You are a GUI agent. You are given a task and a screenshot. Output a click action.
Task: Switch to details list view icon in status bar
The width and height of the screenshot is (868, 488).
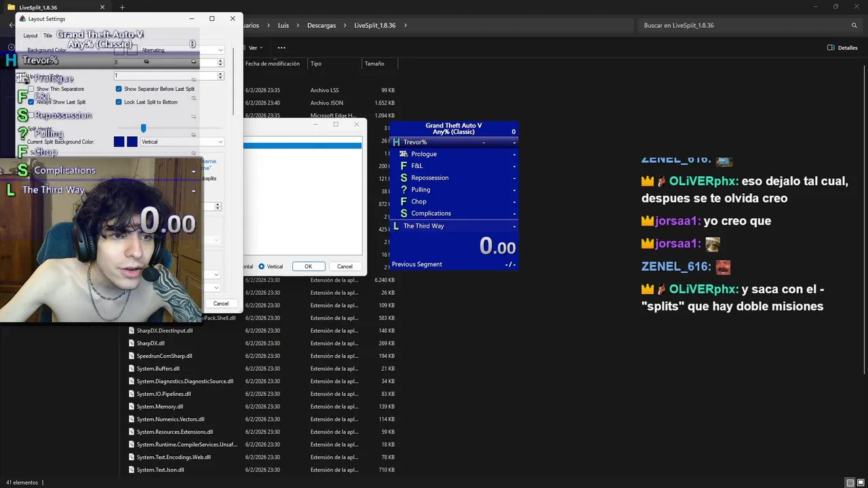tap(850, 483)
